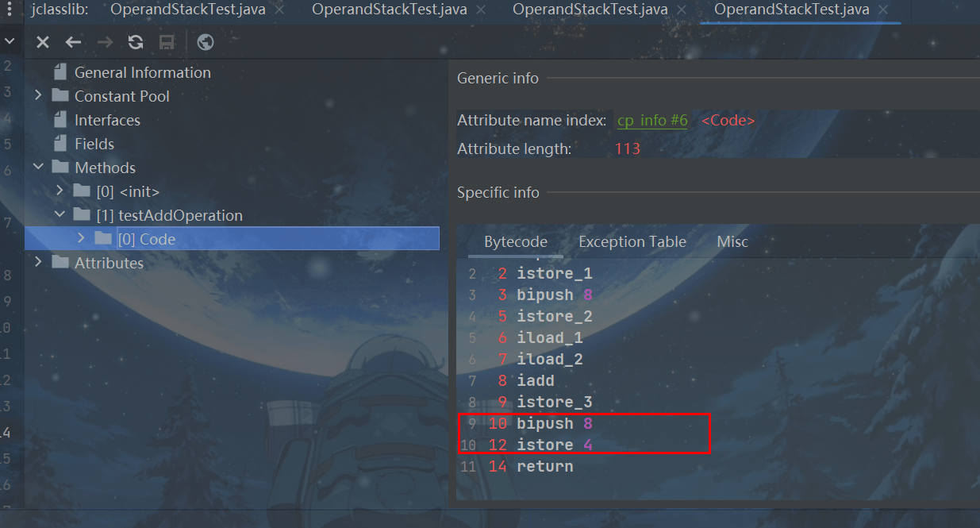Click the close X icon in the jclasslib toolbar
The height and width of the screenshot is (528, 980).
pyautogui.click(x=43, y=43)
